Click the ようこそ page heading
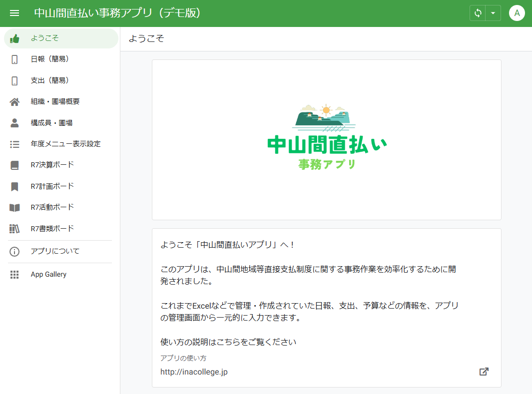532x394 pixels. 146,38
